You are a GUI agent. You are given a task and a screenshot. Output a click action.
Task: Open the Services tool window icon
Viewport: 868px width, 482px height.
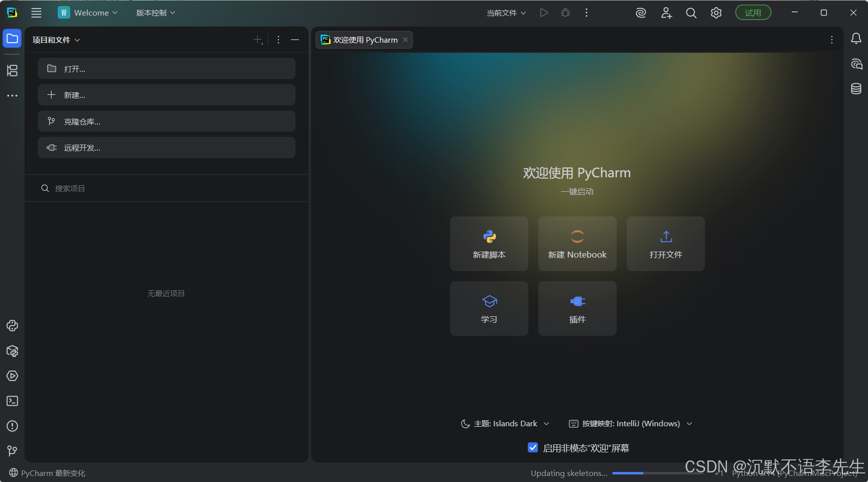12,376
